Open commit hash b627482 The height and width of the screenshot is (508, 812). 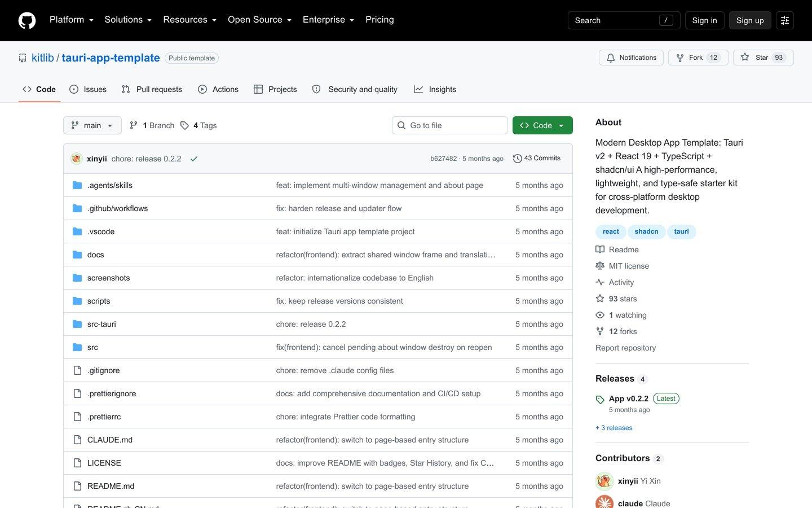[x=444, y=159]
